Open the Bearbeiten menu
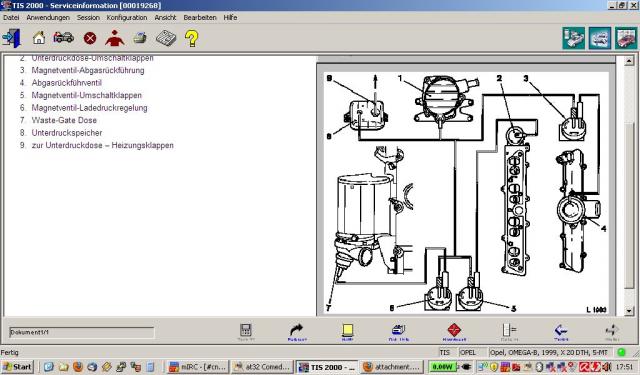 (200, 18)
